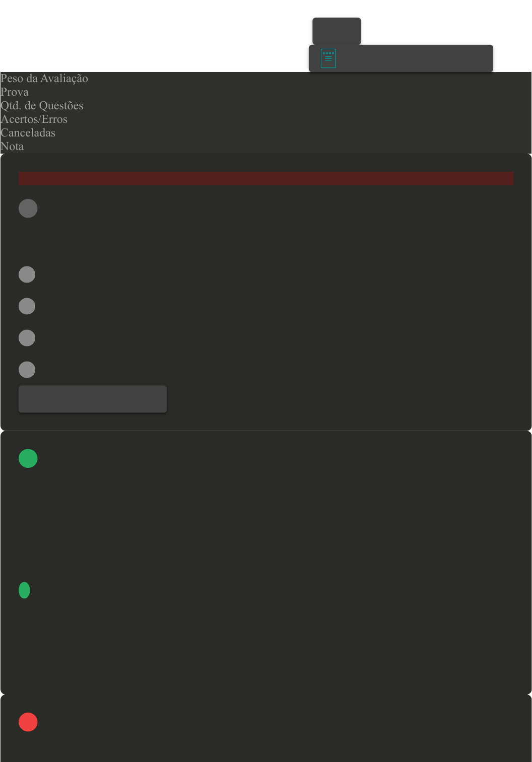Click the Qtd. de Questões label
Viewport: 532px width, 762px height.
click(x=42, y=106)
